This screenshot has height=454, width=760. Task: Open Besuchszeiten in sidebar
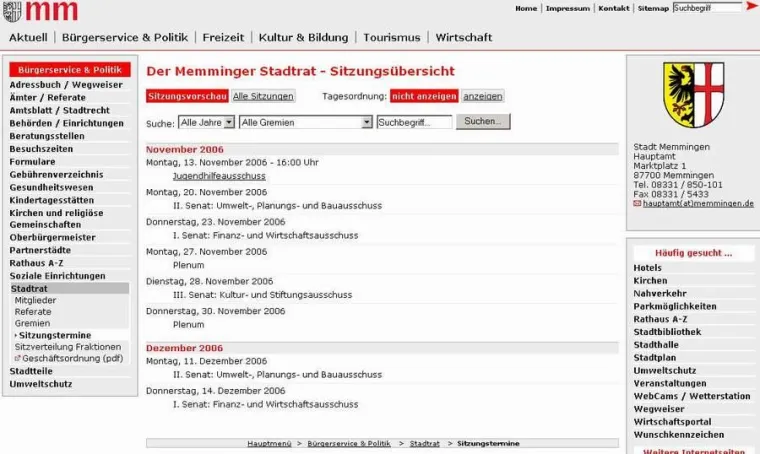tap(41, 149)
